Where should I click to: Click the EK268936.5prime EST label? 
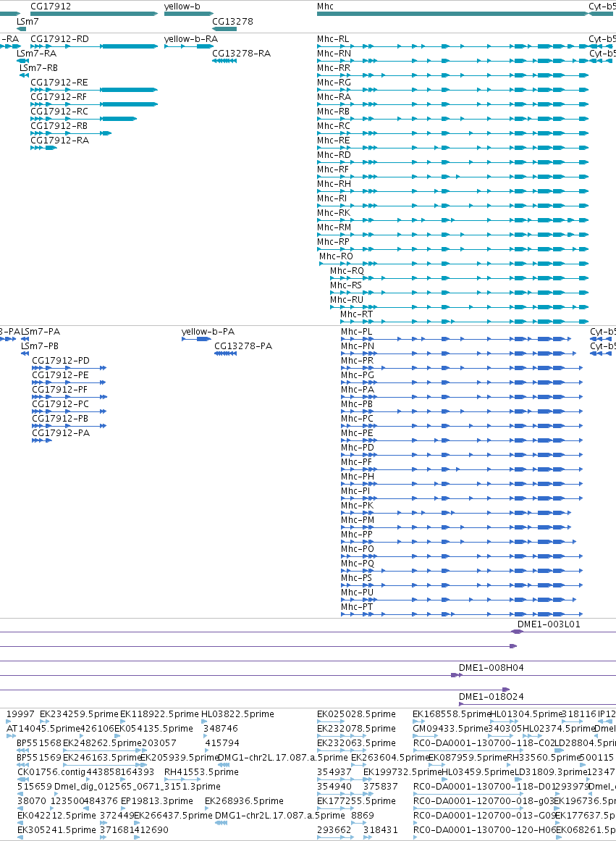coord(244,801)
